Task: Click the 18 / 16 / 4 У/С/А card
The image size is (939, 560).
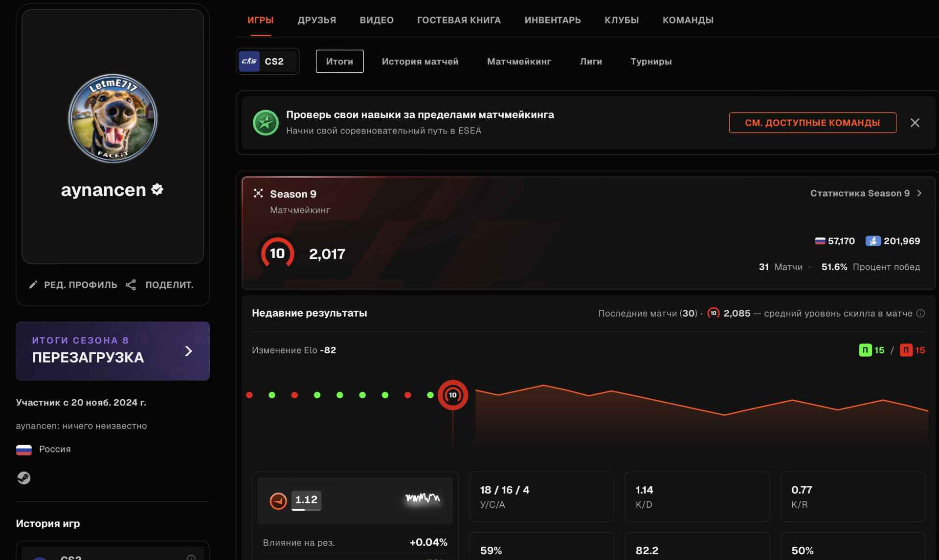Action: (x=541, y=496)
